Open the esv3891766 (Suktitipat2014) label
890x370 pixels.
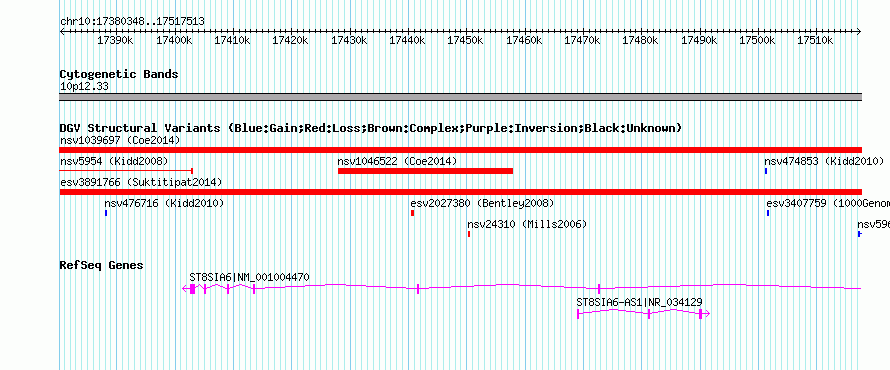tap(141, 182)
